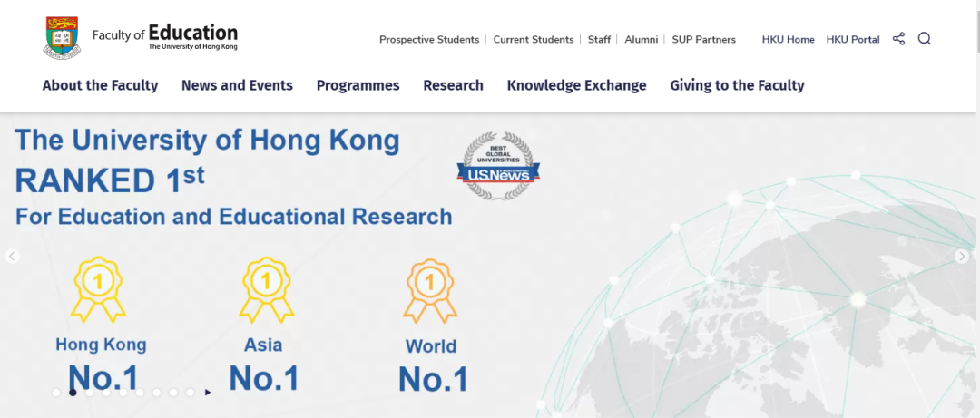Go to next banner slide arrow
Viewport: 980px width, 418px height.
(x=962, y=257)
